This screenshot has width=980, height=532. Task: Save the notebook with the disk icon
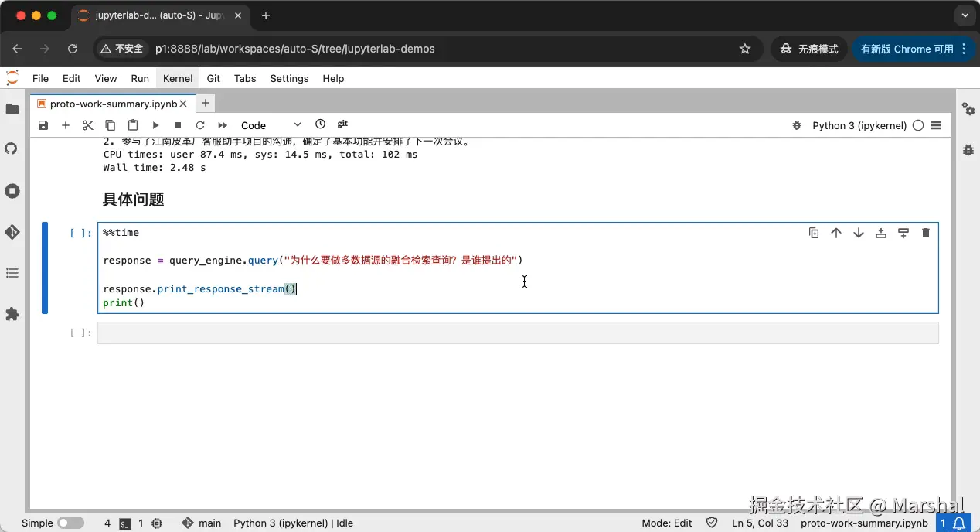43,125
